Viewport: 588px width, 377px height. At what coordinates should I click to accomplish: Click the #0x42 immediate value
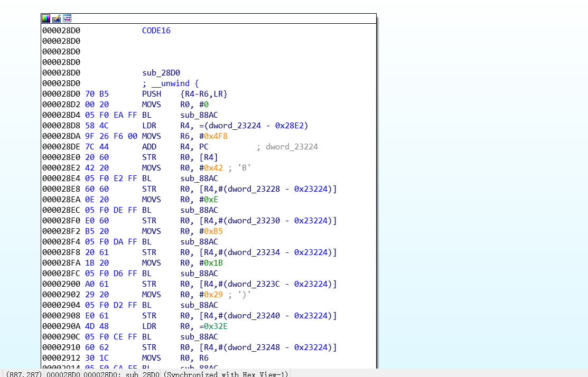211,168
